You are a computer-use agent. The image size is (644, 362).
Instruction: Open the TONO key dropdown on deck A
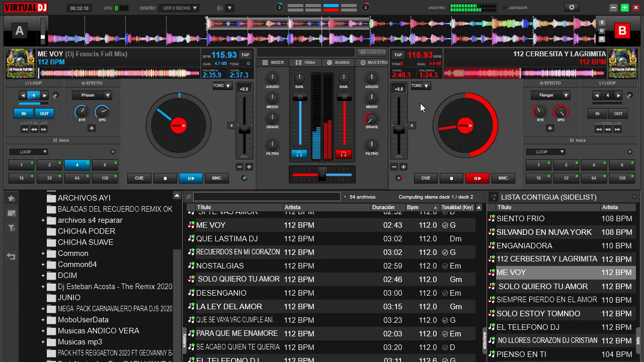point(222,86)
